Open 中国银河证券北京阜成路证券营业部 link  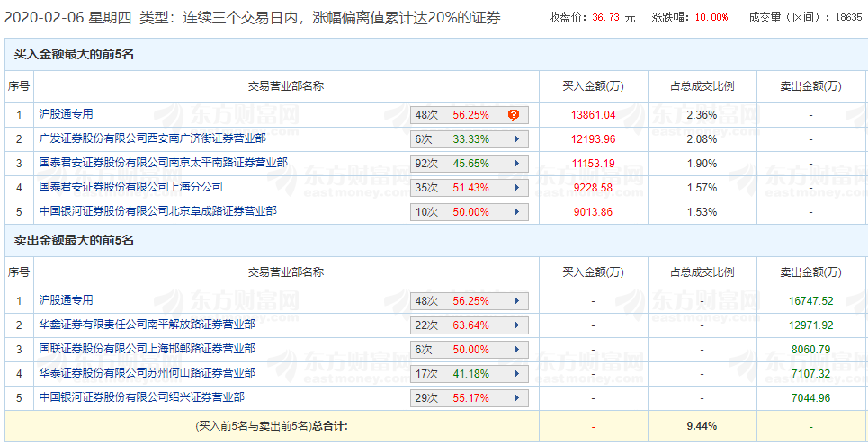click(157, 211)
